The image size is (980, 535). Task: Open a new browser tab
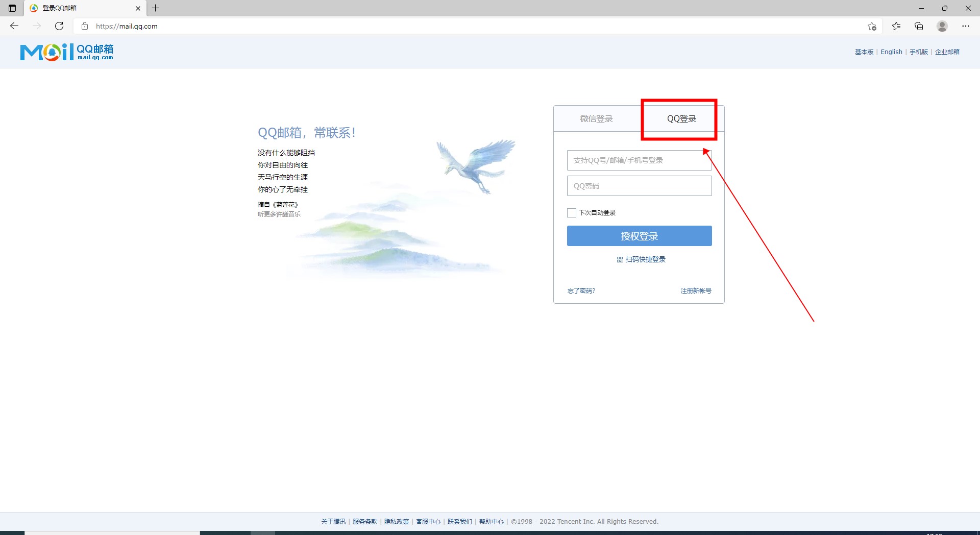[156, 8]
